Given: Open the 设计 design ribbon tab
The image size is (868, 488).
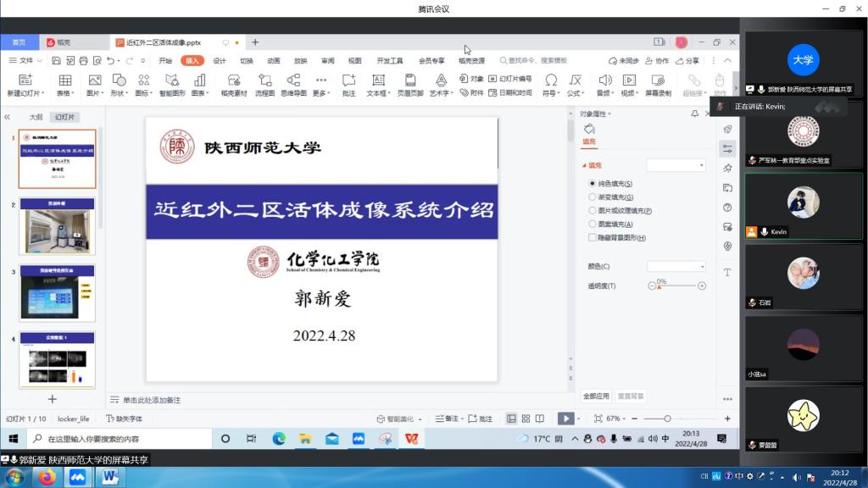Looking at the screenshot, I should point(220,61).
